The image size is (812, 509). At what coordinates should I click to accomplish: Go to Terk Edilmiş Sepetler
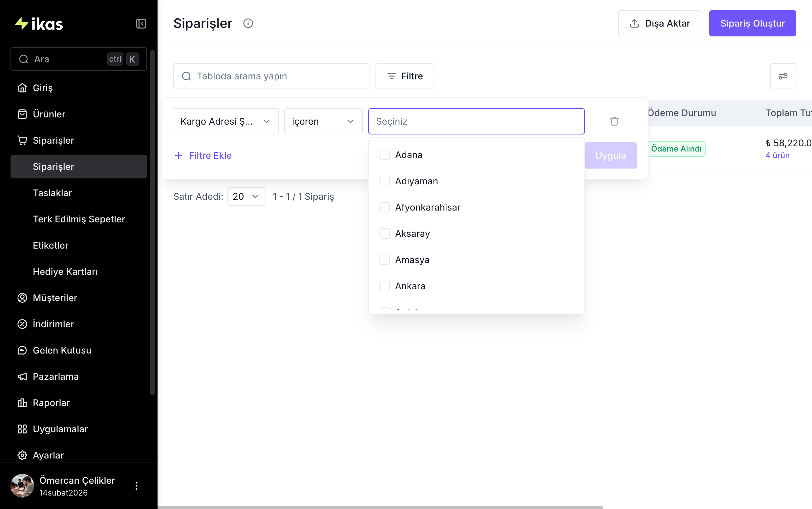(x=79, y=219)
